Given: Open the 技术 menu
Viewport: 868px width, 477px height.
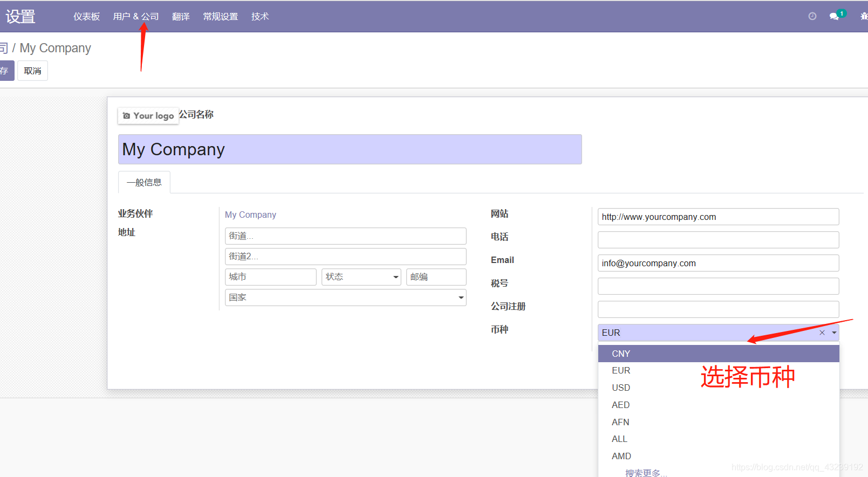Looking at the screenshot, I should click(260, 17).
